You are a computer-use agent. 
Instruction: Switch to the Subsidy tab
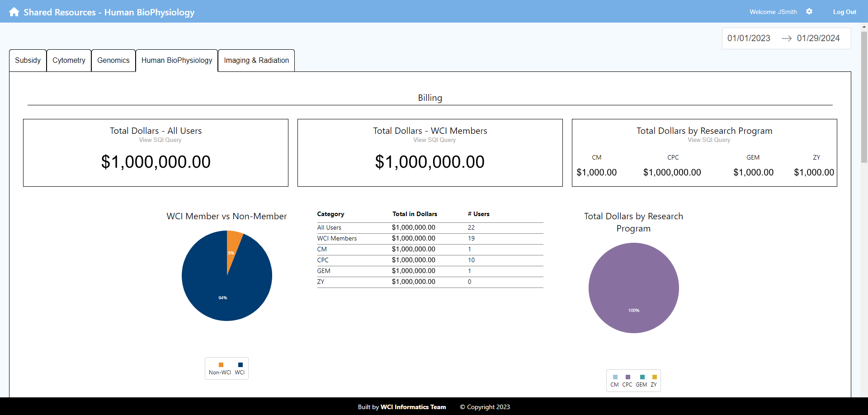coord(28,61)
